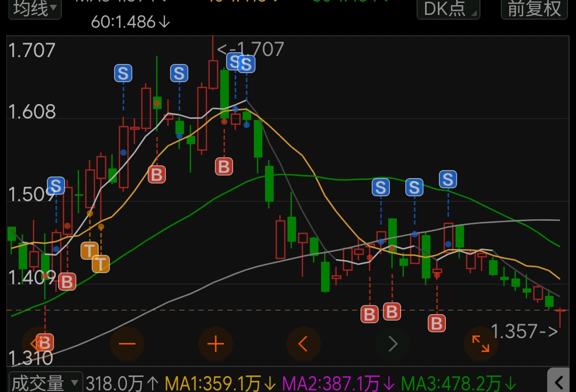Select the S marker near 1.509 label
The width and height of the screenshot is (576, 392).
point(56,186)
